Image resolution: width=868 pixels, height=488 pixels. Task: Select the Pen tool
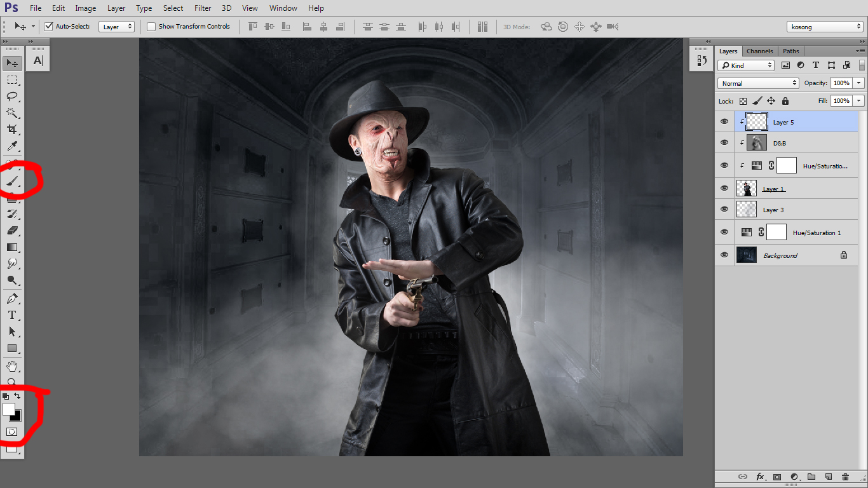[x=12, y=299]
